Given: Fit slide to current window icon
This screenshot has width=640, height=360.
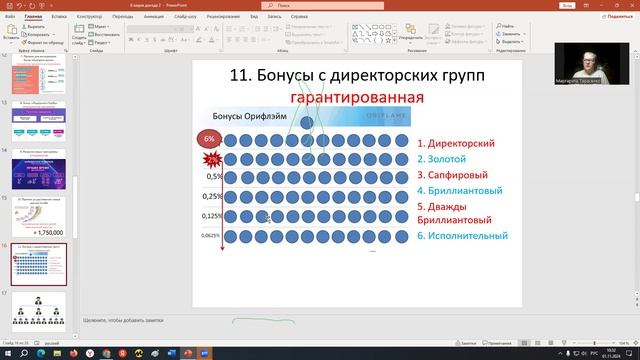Looking at the screenshot, I should [636, 343].
